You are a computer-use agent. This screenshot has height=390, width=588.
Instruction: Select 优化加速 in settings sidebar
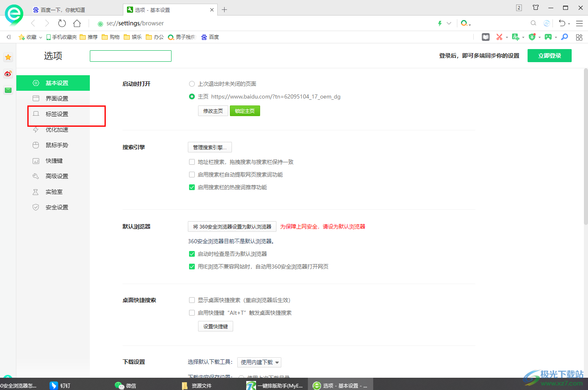click(53, 130)
